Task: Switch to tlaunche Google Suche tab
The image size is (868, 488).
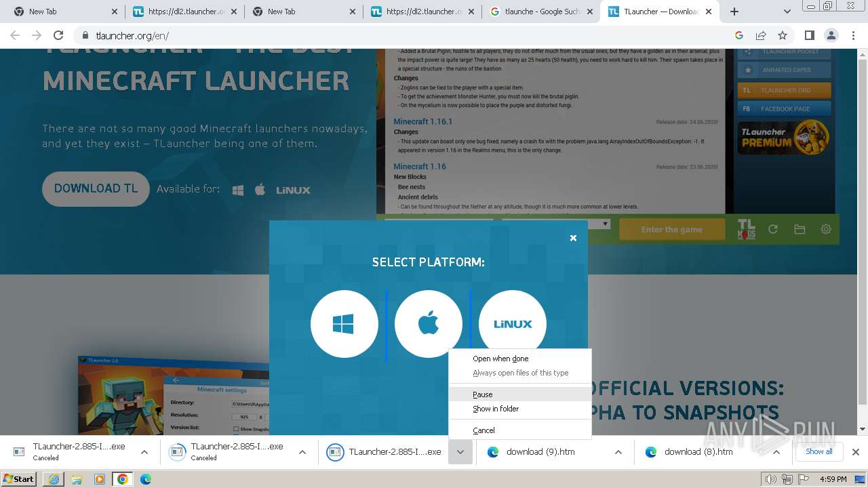Action: (x=540, y=12)
